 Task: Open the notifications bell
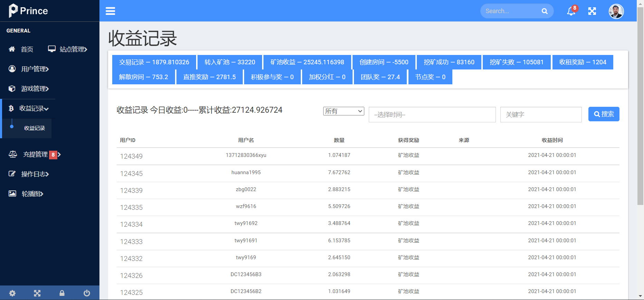click(x=571, y=11)
